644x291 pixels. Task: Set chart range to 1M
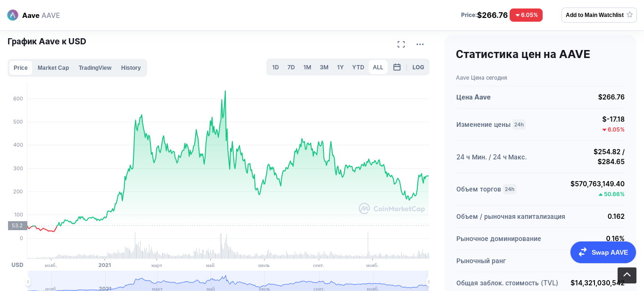[x=307, y=67]
